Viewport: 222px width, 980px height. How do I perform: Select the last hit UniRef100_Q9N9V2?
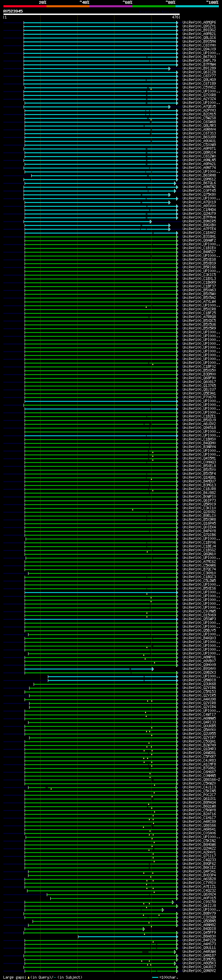[x=199, y=971]
